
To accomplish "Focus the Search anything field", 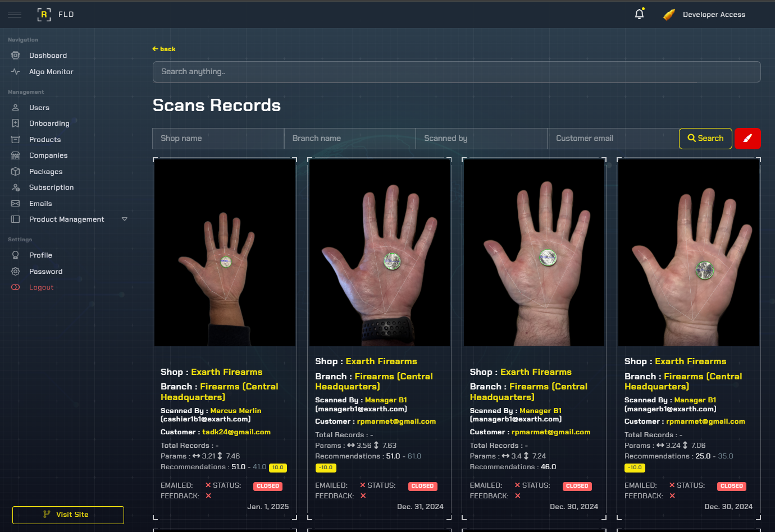I will click(457, 72).
